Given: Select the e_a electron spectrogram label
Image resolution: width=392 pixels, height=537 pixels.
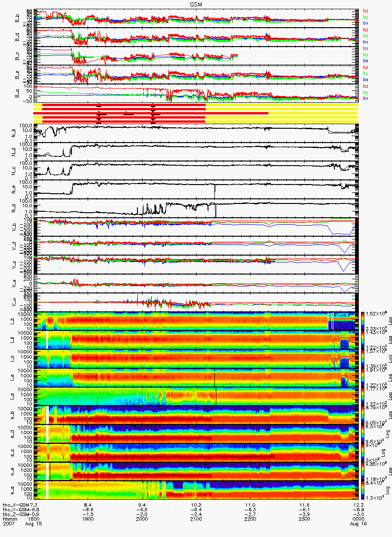Looking at the screenshot, I should pyautogui.click(x=12, y=491).
